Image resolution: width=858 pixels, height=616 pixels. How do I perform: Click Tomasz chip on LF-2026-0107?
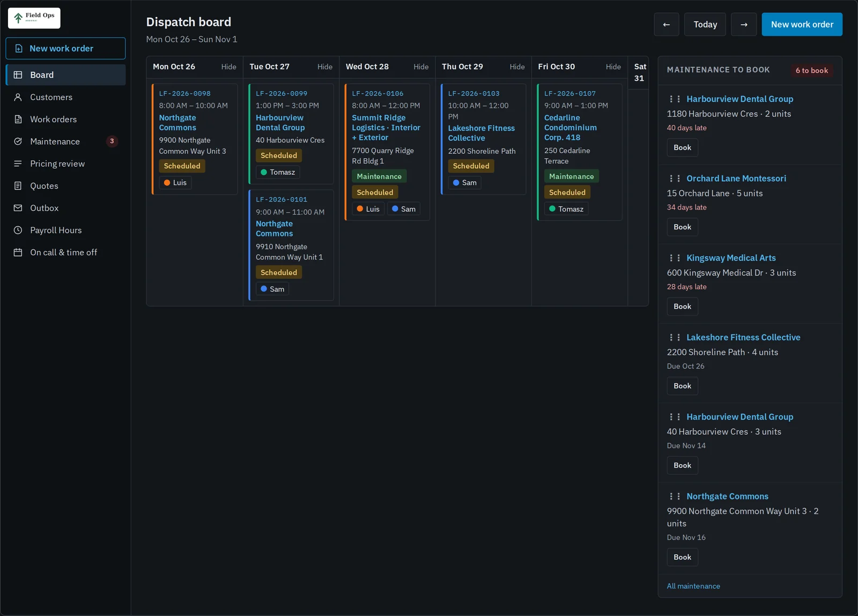click(566, 209)
